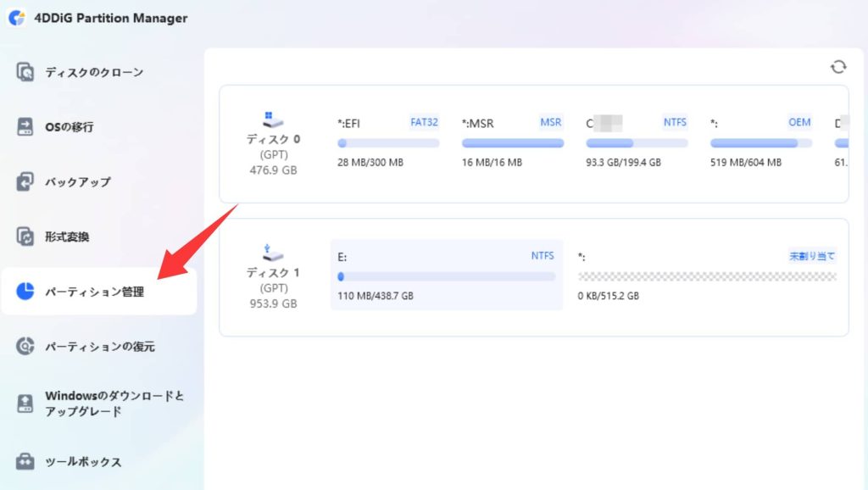
Task: Click the ディスク 0 label
Action: click(x=273, y=139)
